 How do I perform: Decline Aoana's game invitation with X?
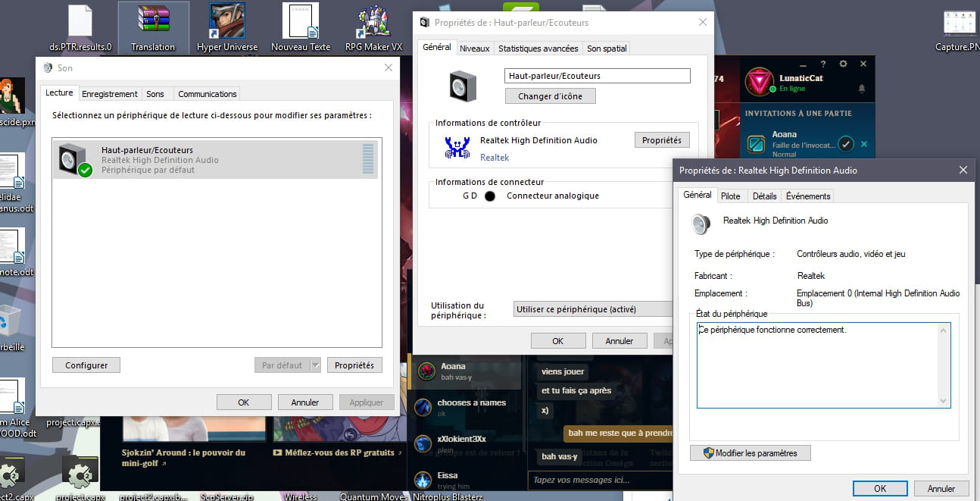[864, 144]
